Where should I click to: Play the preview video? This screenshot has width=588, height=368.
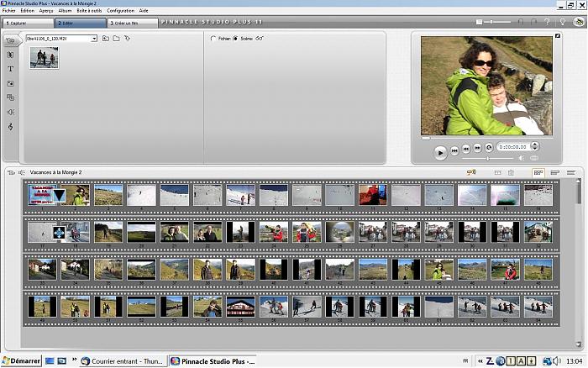click(x=440, y=153)
